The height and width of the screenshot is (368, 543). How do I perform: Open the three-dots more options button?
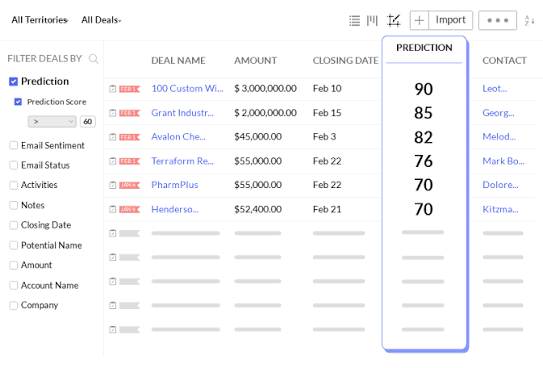pos(498,20)
